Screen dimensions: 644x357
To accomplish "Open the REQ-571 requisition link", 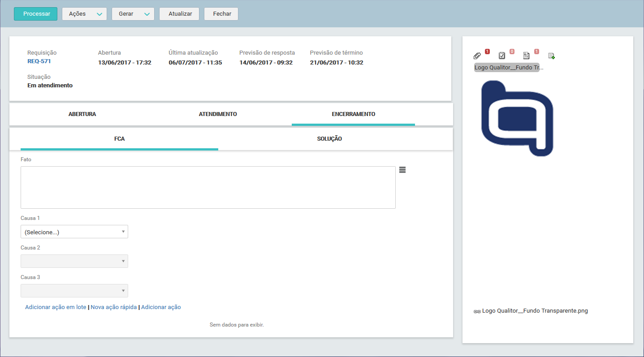I will pos(39,61).
